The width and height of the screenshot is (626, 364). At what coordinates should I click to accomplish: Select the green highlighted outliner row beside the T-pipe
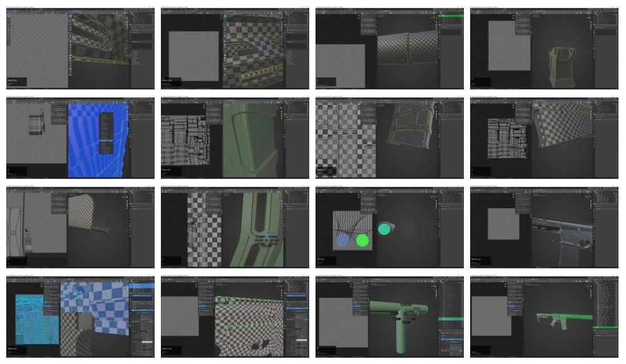click(449, 319)
